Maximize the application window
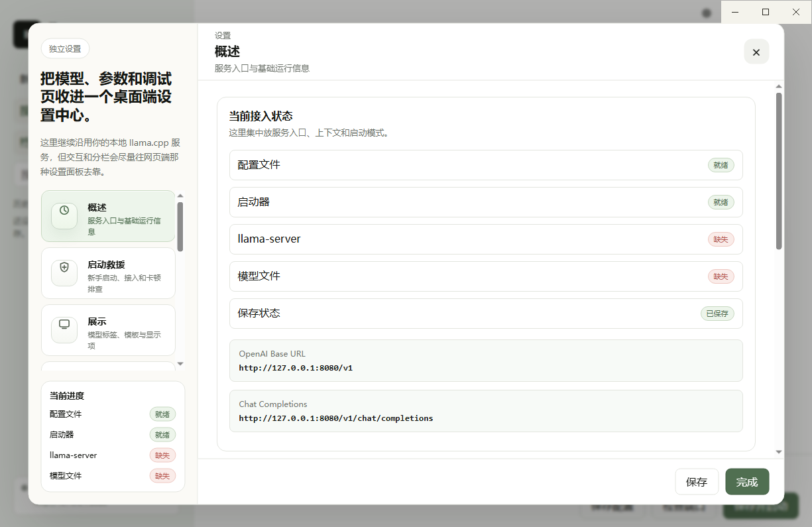The image size is (812, 527). click(766, 12)
